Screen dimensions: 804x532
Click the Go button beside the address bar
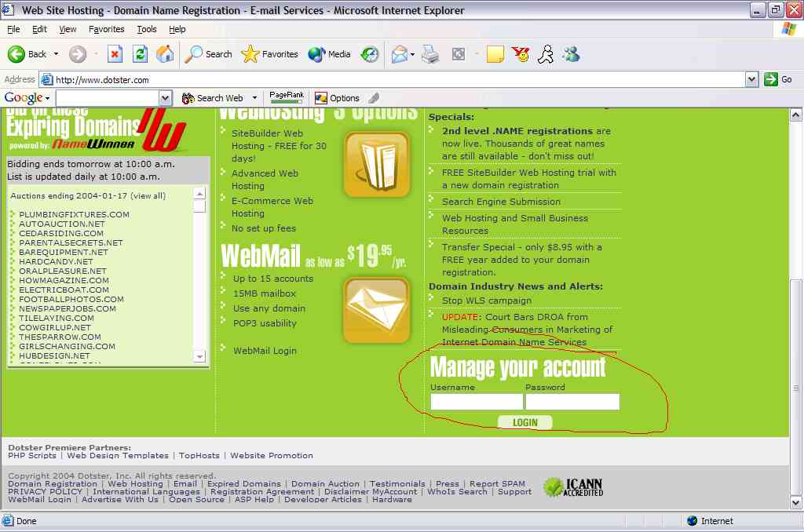tap(778, 79)
